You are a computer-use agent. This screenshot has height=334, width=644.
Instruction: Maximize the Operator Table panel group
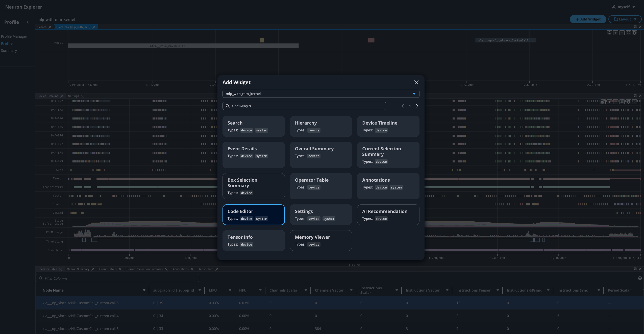635,269
